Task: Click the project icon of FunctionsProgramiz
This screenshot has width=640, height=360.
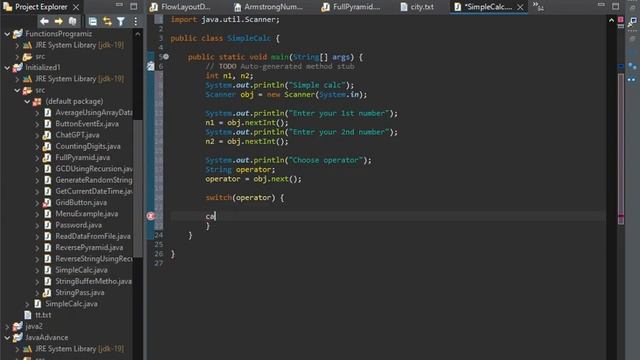Action: [18, 34]
